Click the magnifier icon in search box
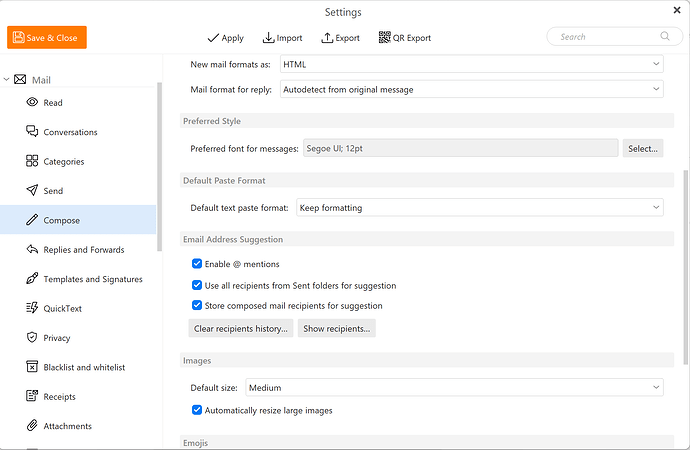This screenshot has width=690, height=450. pyautogui.click(x=665, y=36)
